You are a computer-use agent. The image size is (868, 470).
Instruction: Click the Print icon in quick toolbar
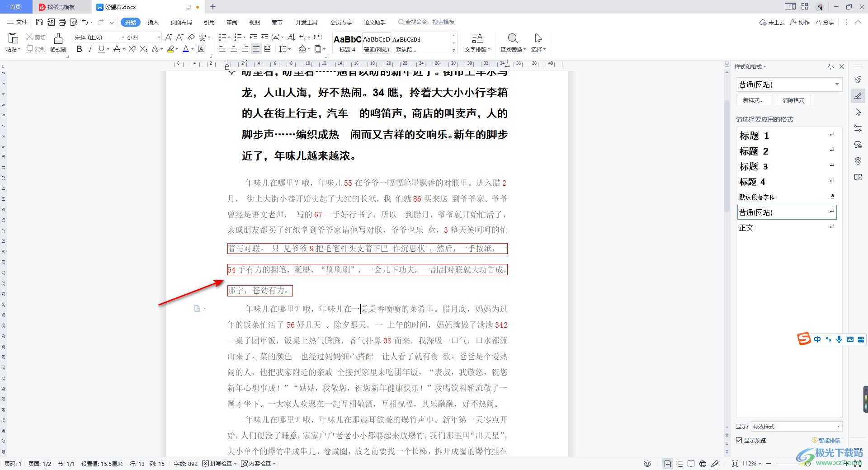pyautogui.click(x=62, y=22)
